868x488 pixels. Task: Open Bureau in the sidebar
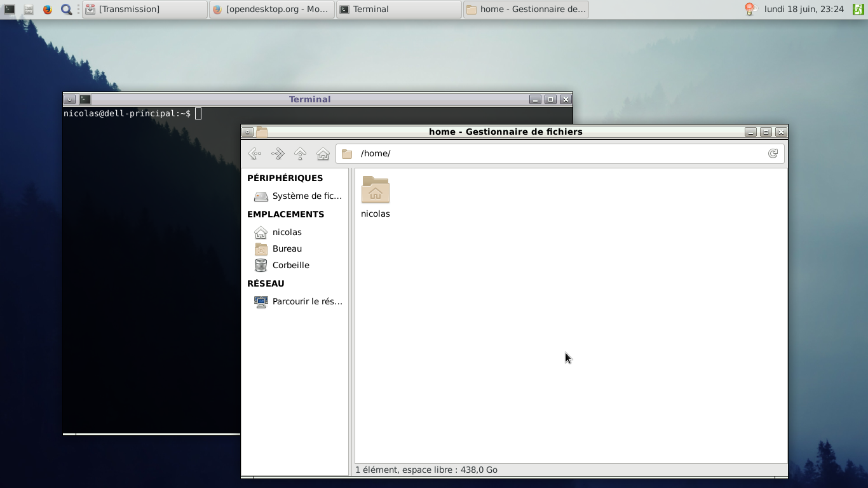(x=295, y=248)
